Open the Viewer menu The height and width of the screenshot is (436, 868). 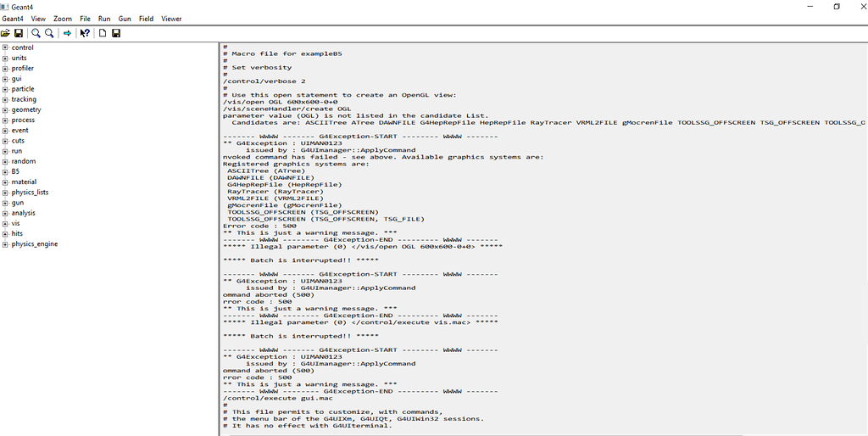click(x=171, y=19)
